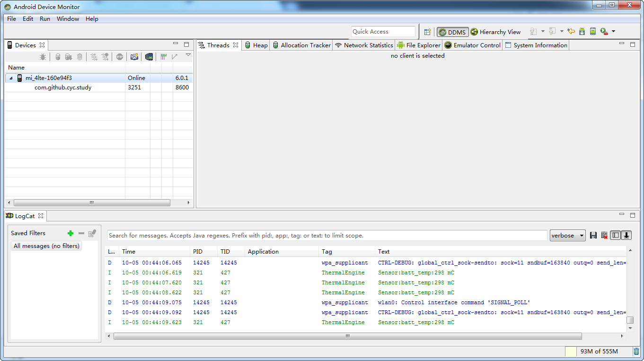Switch to the DDMS perspective
644x361 pixels.
[453, 32]
